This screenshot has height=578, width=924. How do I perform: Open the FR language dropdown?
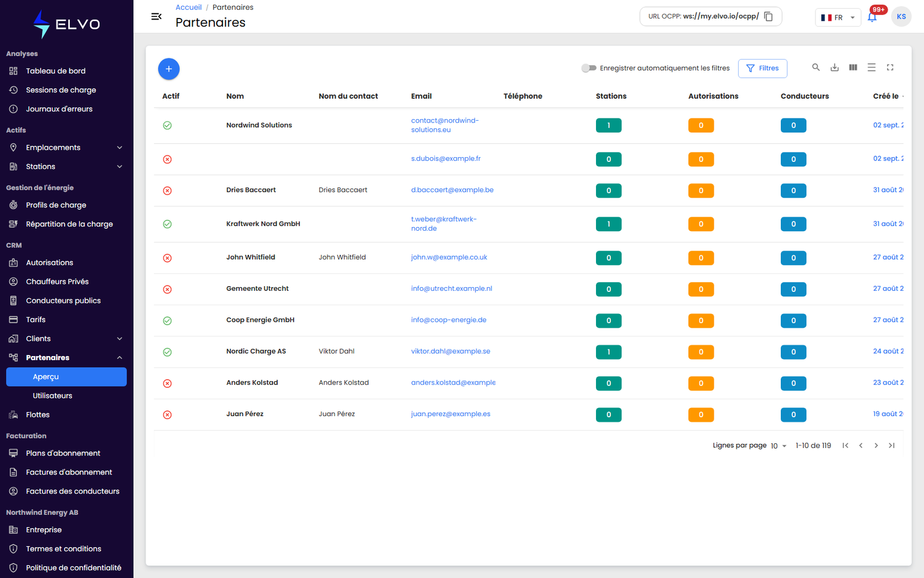point(837,17)
